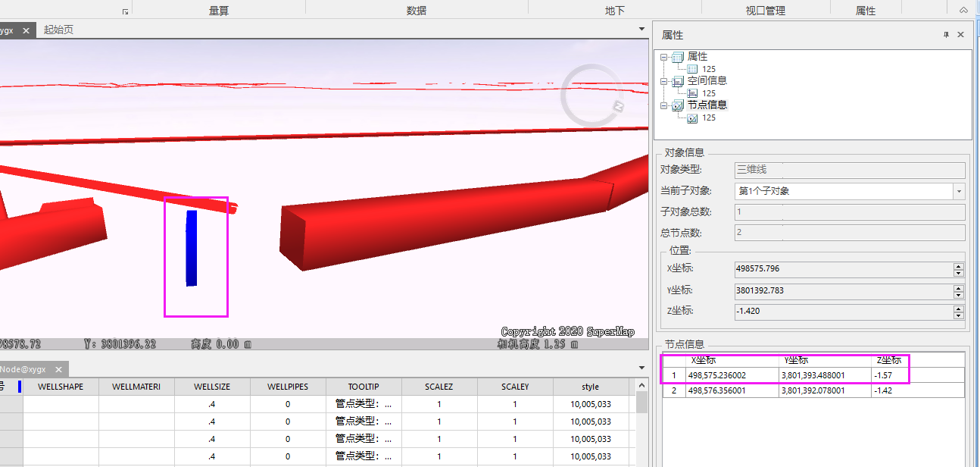Click the WELLSHAPE column header
Screen dimensions: 980x467
61,387
